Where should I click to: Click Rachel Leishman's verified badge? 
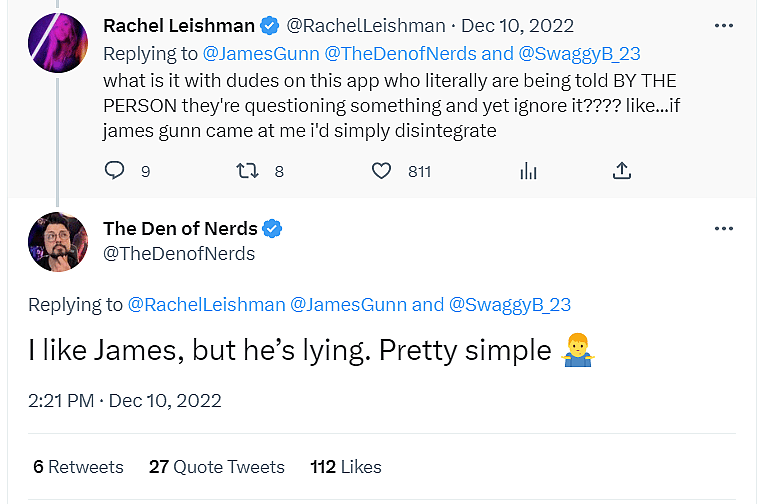click(270, 25)
